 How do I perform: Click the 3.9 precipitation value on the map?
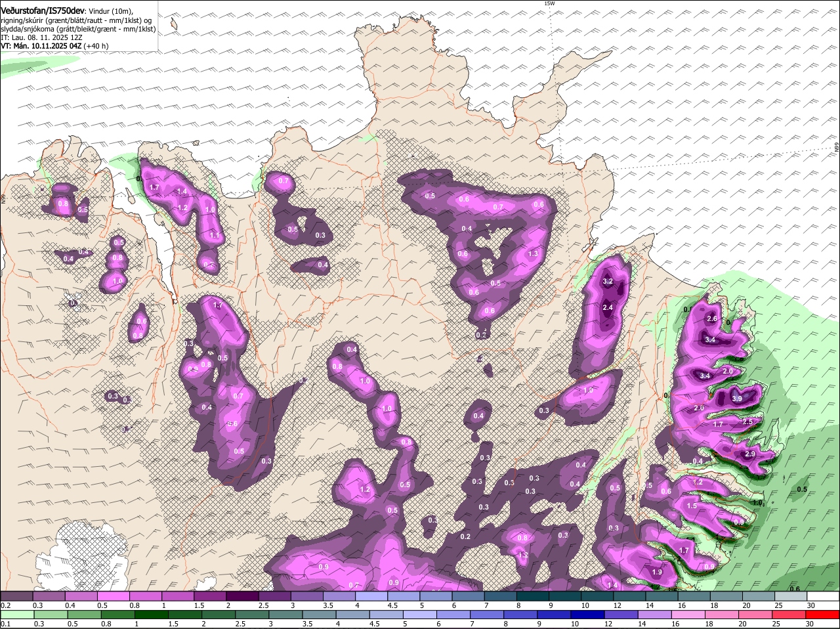pos(737,399)
